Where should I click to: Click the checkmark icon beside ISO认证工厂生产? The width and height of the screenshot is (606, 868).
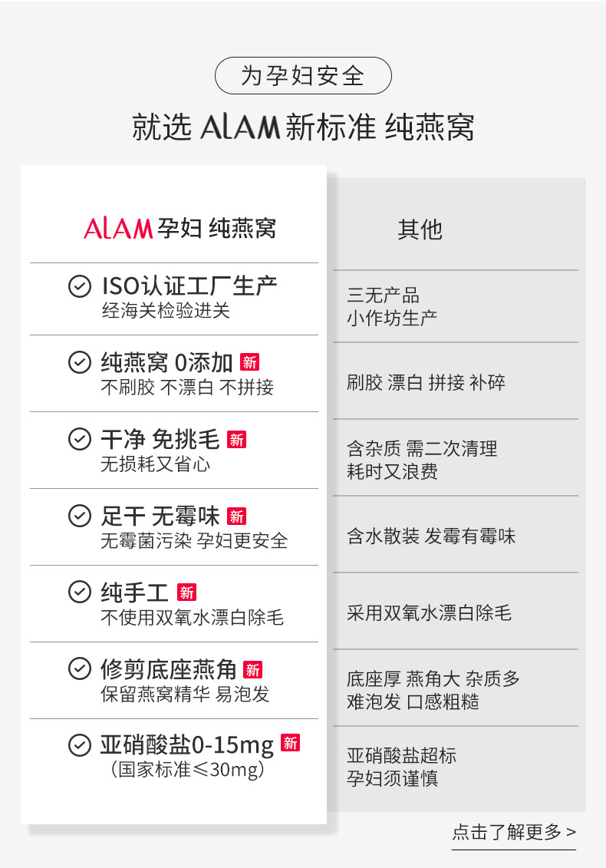pyautogui.click(x=80, y=286)
